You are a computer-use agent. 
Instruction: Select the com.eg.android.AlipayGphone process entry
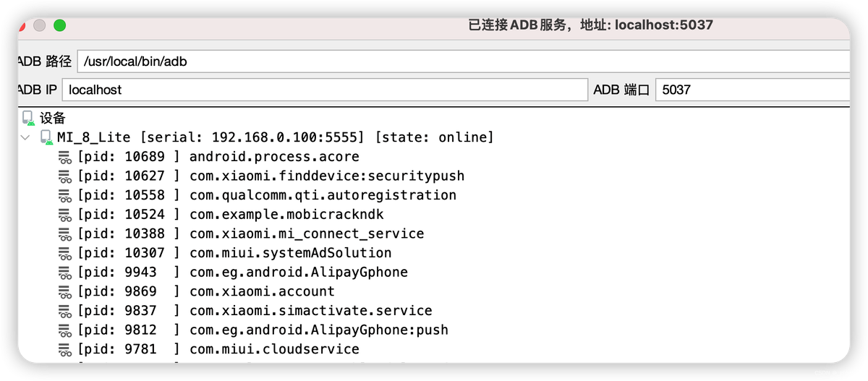[x=298, y=273]
